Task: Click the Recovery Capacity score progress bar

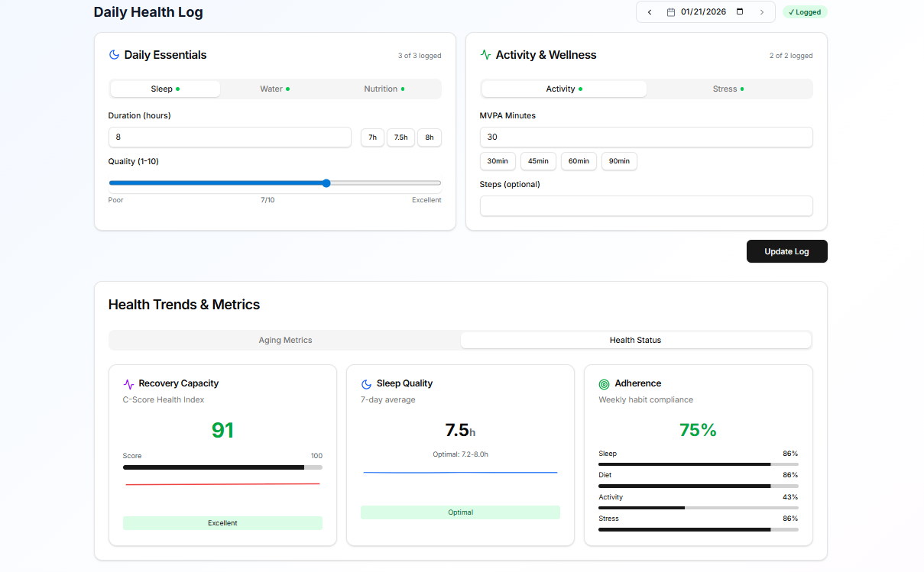Action: tap(222, 467)
